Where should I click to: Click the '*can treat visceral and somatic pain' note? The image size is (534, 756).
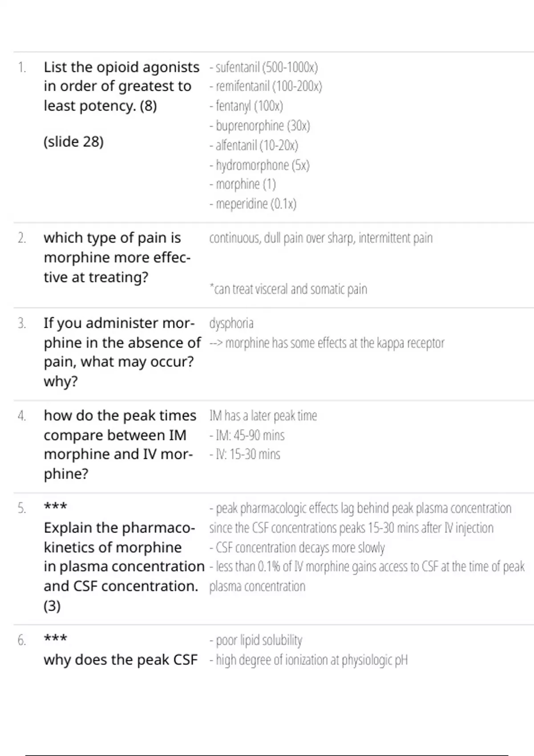click(288, 289)
